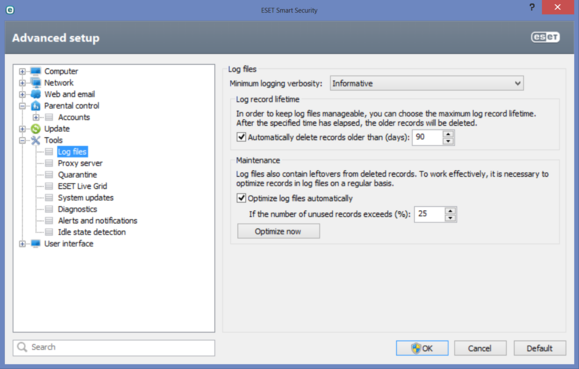Expand the Update tree node
This screenshot has height=369, width=579.
22,129
